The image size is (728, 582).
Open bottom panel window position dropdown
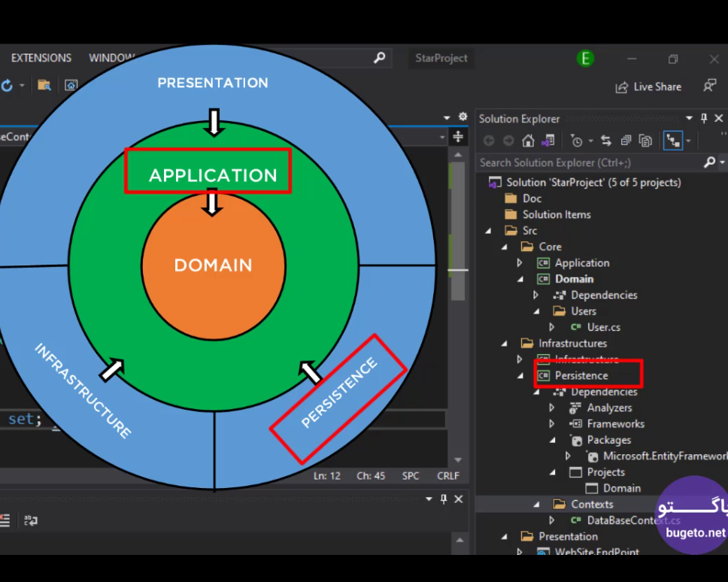[x=429, y=499]
